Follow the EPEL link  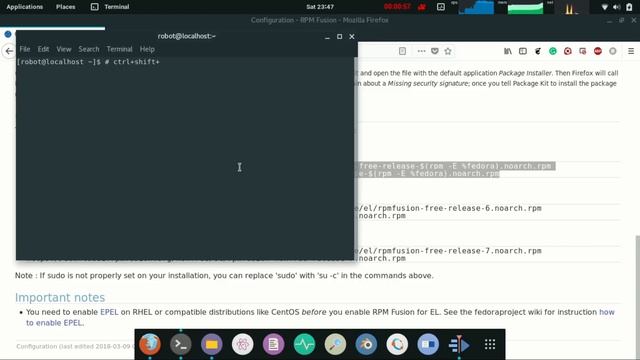tap(109, 312)
